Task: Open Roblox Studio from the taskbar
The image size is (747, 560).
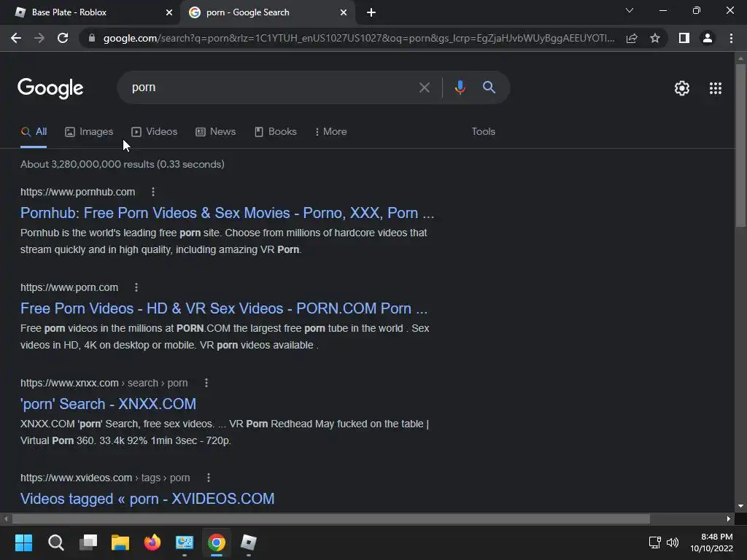Action: [248, 542]
